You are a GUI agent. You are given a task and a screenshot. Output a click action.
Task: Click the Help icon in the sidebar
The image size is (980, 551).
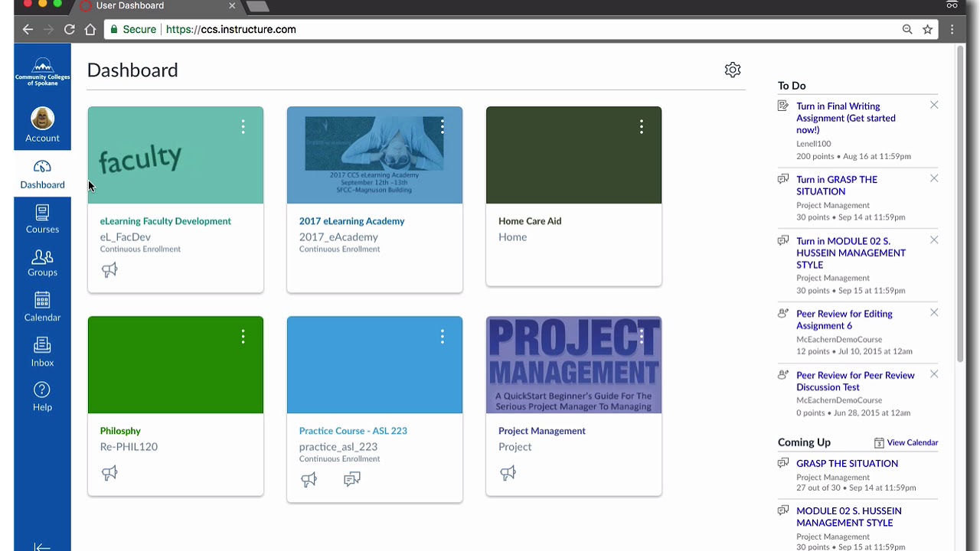pyautogui.click(x=42, y=396)
